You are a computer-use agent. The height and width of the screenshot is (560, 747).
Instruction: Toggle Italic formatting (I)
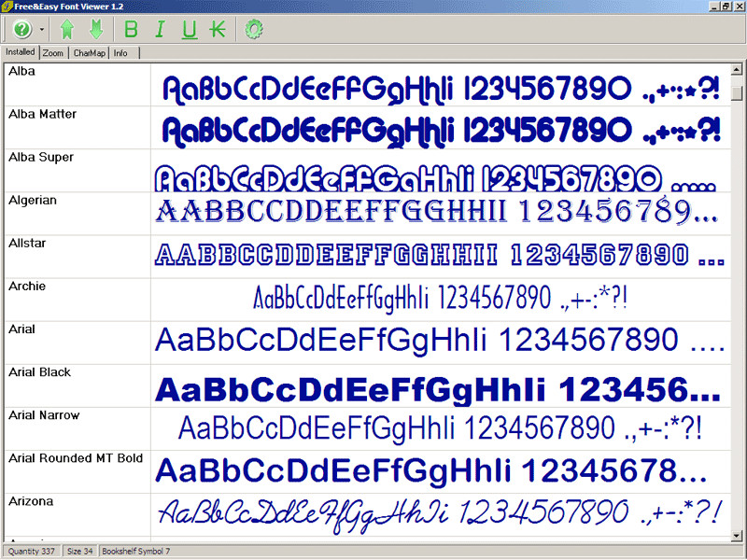pos(160,30)
